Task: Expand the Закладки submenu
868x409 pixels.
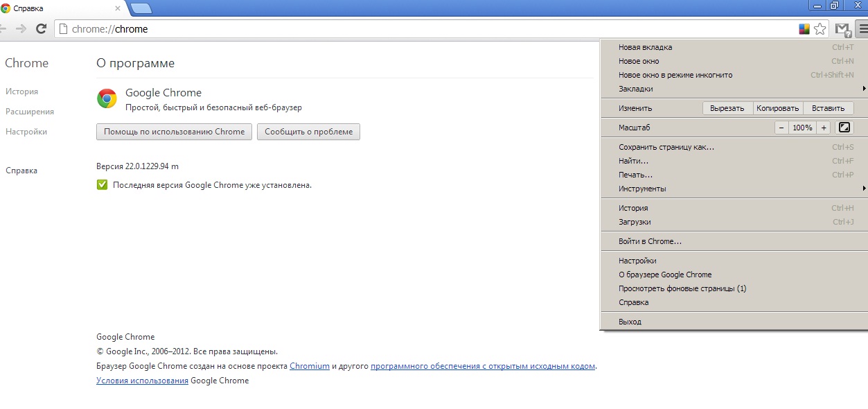Action: tap(733, 89)
